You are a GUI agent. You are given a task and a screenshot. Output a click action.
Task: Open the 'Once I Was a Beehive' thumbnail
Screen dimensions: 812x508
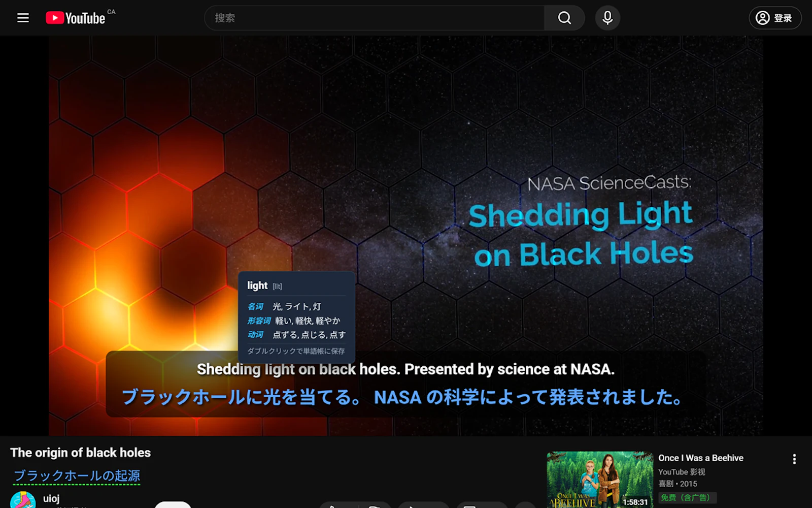pyautogui.click(x=600, y=480)
